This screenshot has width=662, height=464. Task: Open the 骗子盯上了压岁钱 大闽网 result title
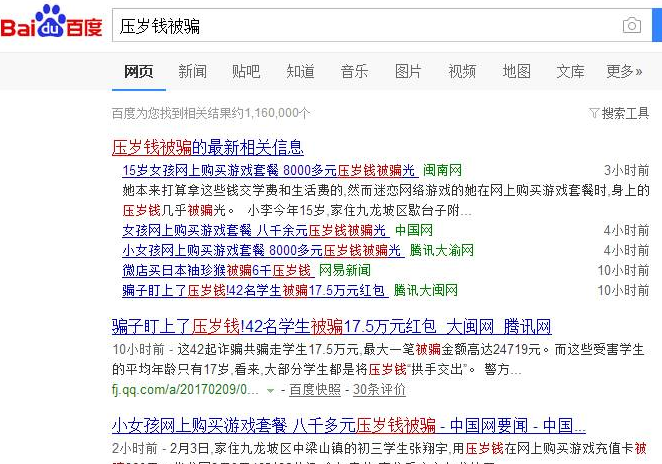click(x=331, y=327)
